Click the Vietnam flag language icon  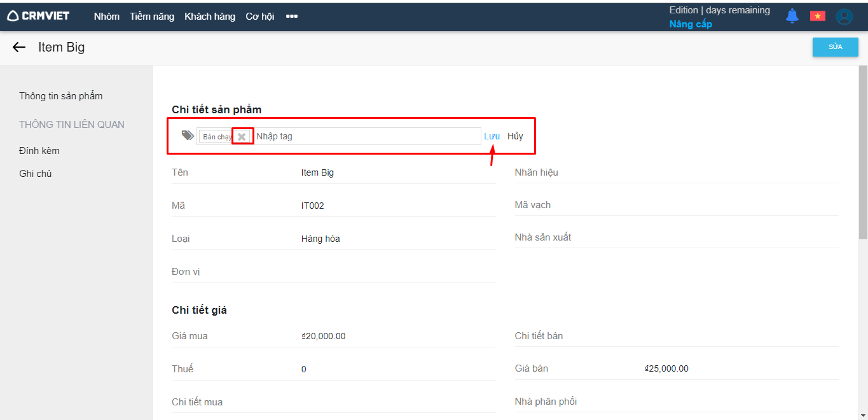817,16
